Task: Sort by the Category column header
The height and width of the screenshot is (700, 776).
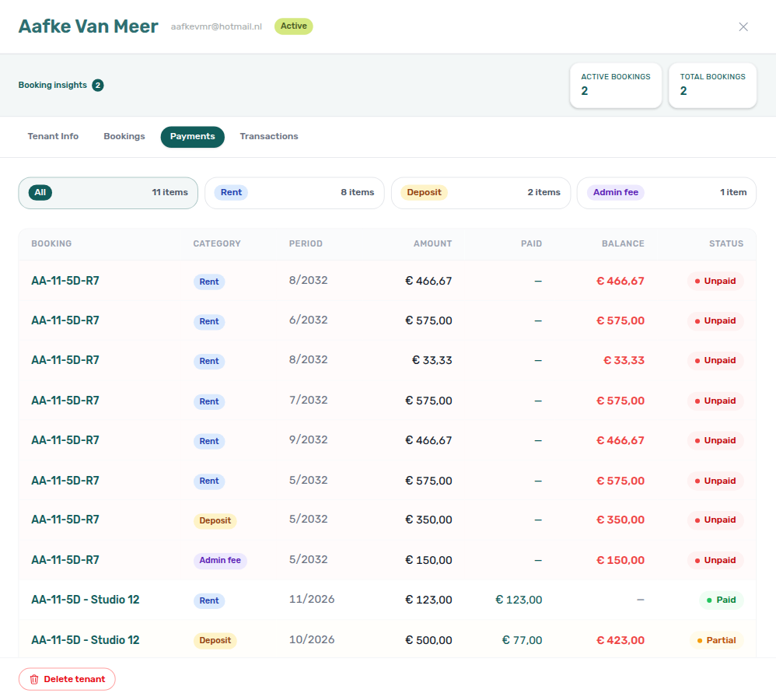Action: [x=217, y=243]
